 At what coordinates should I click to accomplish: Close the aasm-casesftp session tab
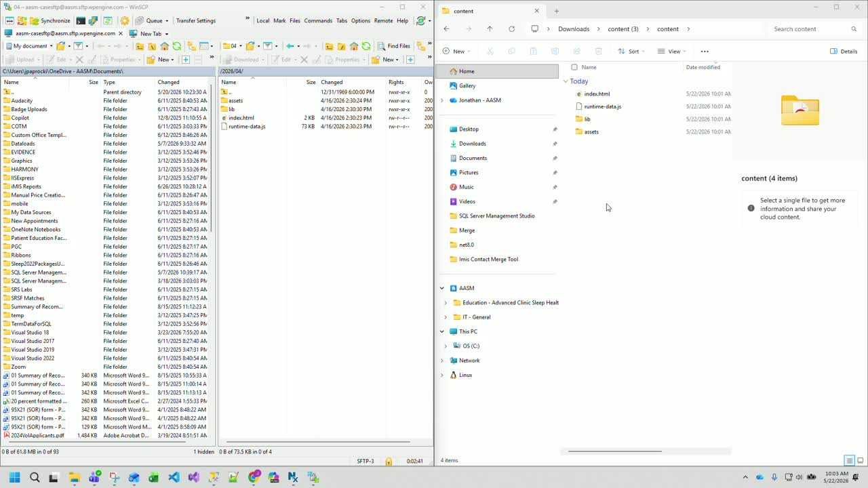tap(121, 33)
